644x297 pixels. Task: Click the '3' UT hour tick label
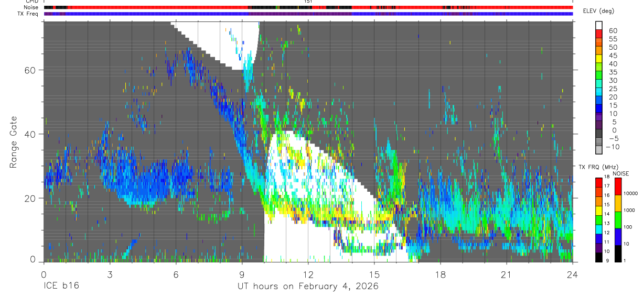tap(110, 274)
